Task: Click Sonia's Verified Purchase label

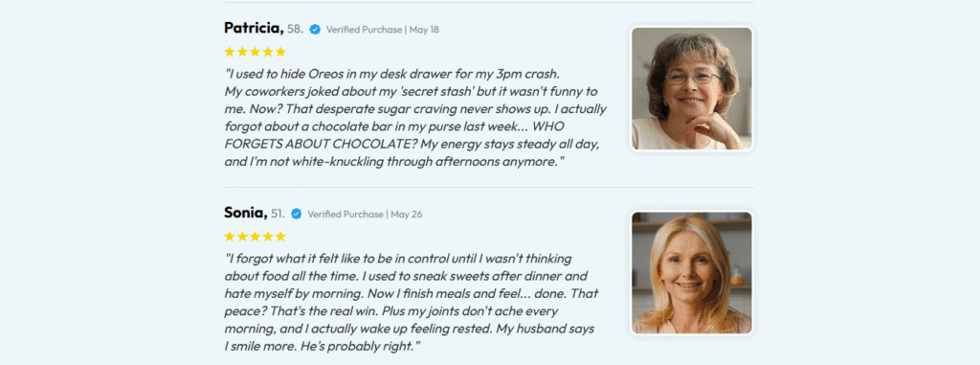Action: [345, 215]
